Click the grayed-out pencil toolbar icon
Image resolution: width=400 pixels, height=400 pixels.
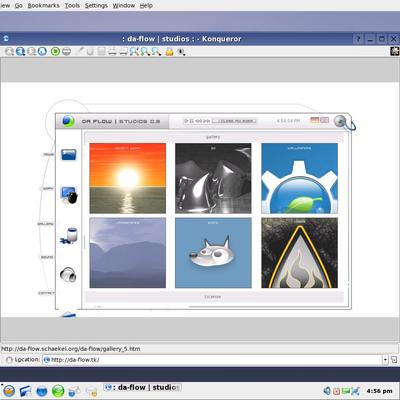tap(79, 51)
